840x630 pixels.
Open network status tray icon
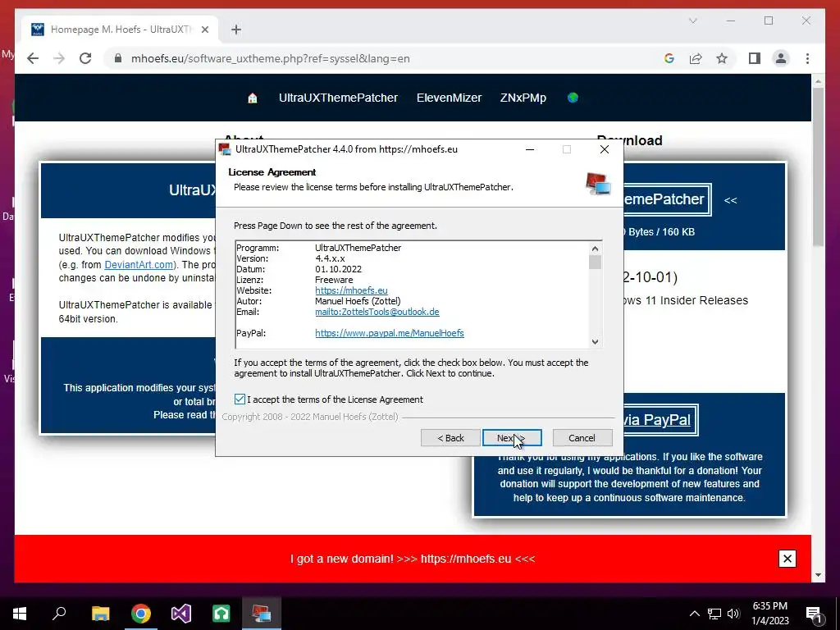click(x=714, y=614)
